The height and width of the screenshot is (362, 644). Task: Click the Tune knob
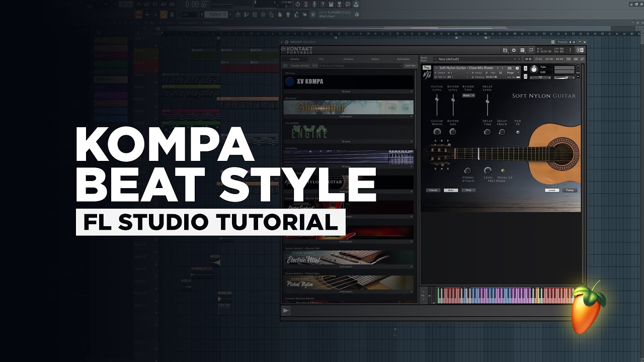pyautogui.click(x=534, y=69)
